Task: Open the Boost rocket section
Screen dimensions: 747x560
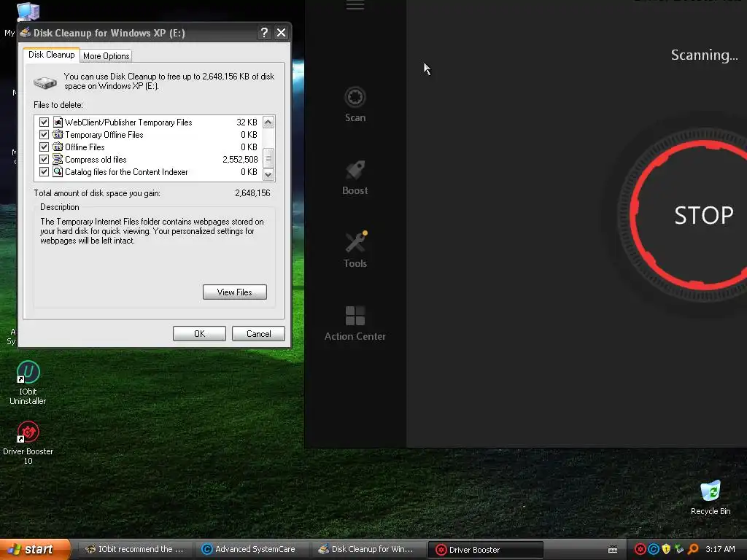Action: [355, 178]
